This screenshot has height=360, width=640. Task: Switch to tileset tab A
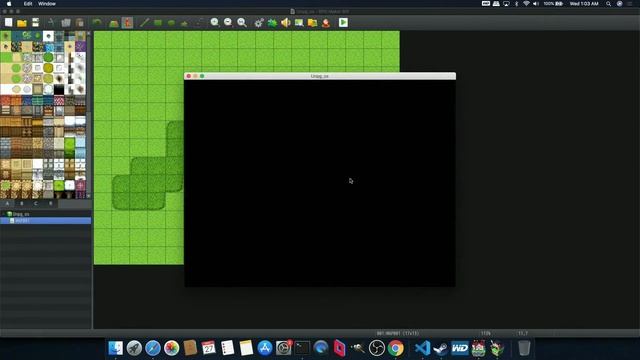7,203
